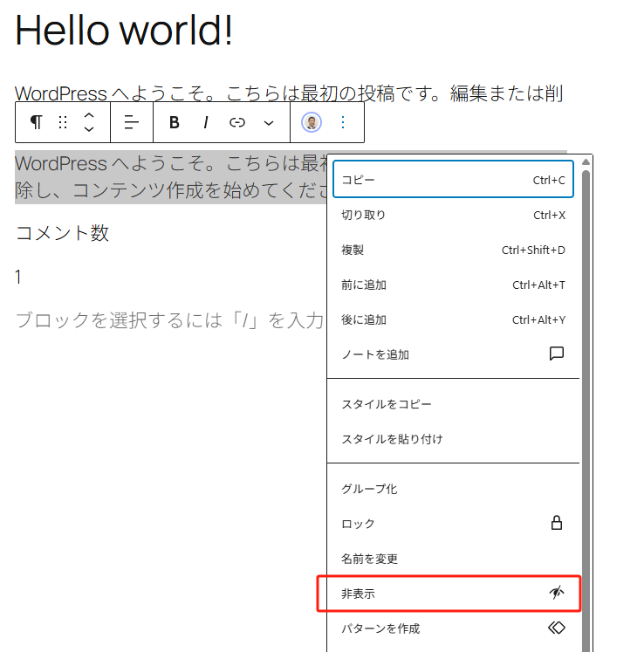Click the user avatar icon in toolbar
Image resolution: width=644 pixels, height=652 pixels.
(x=312, y=122)
